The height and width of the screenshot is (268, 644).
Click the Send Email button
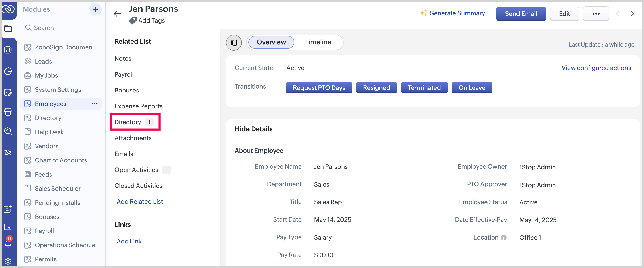(521, 14)
